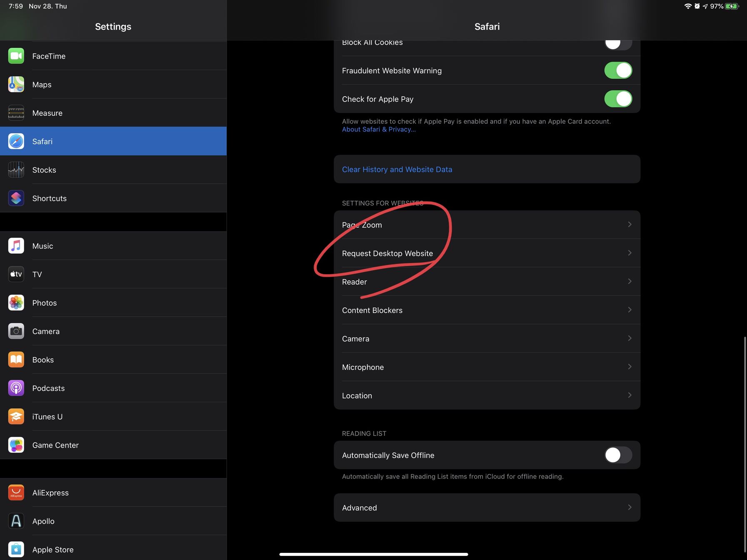Tap the Microphone row label
This screenshot has width=747, height=560.
coord(363,367)
